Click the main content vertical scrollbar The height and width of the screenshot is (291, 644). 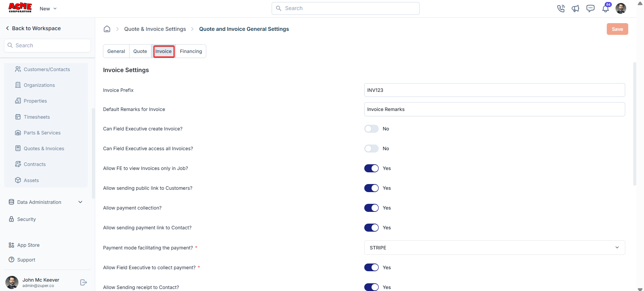pos(635,124)
